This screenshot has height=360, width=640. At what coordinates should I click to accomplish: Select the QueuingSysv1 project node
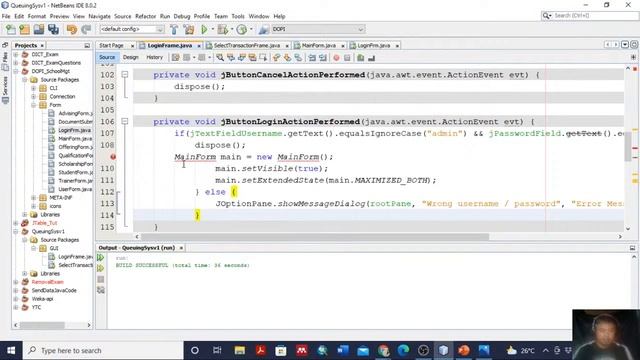[48, 231]
